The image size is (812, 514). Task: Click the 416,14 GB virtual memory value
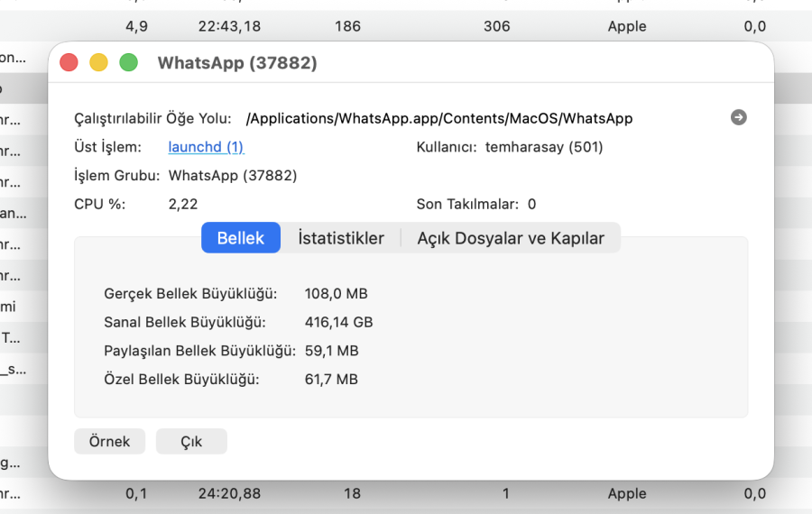point(338,322)
